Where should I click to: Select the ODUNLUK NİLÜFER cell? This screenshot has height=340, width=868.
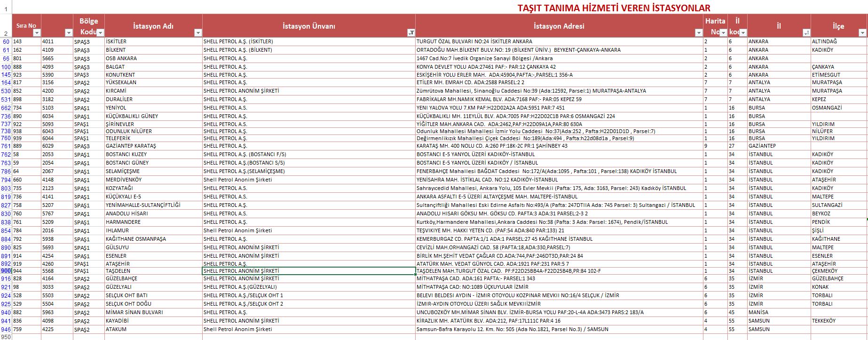coord(153,131)
